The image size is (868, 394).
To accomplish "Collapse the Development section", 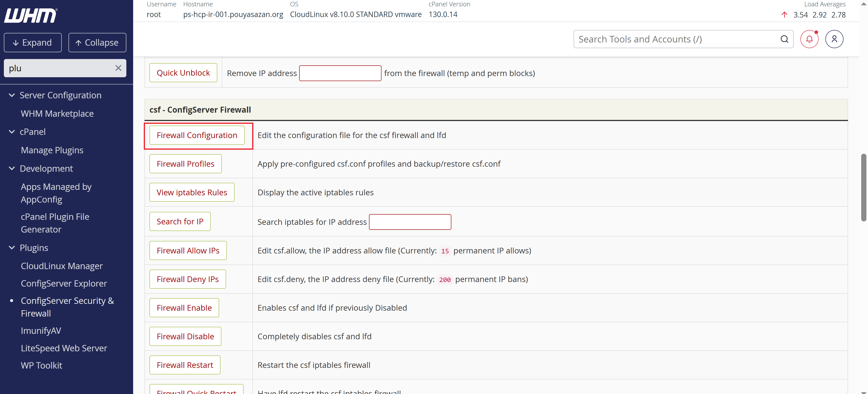I will [x=12, y=168].
